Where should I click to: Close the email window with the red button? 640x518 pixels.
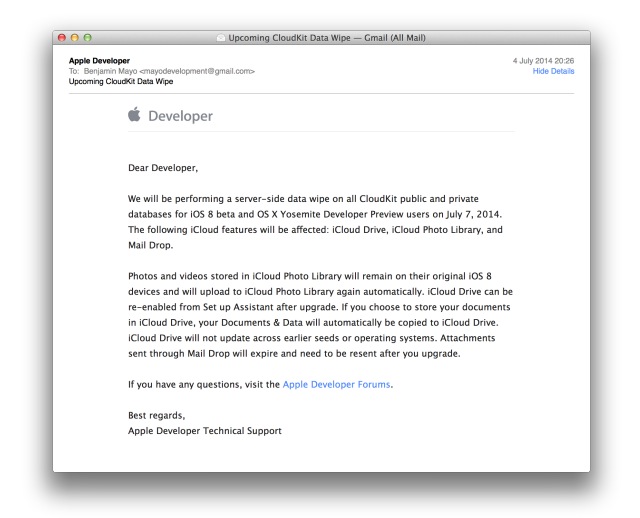tap(62, 38)
